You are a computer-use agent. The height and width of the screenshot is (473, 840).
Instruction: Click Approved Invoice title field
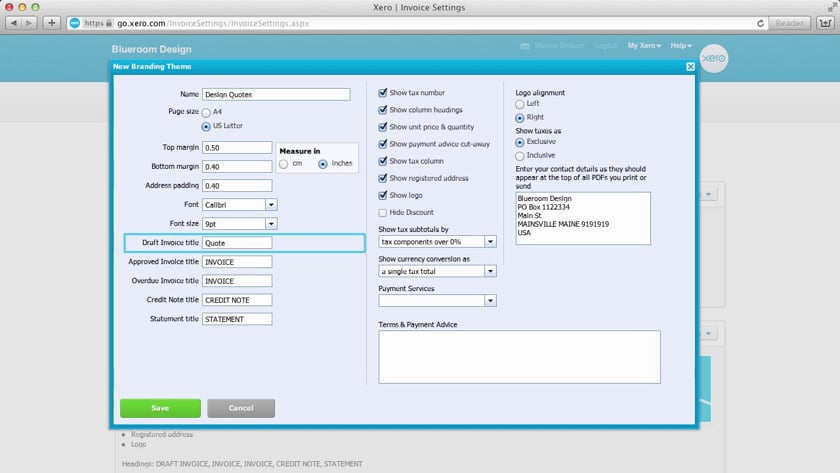237,262
